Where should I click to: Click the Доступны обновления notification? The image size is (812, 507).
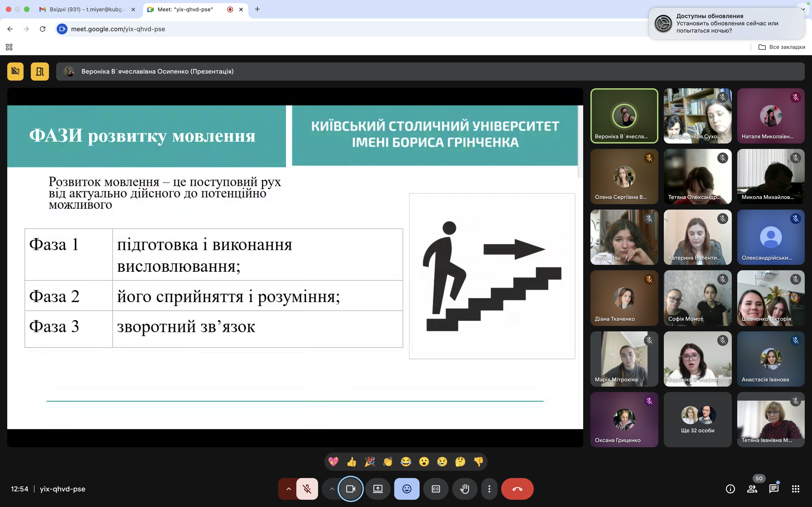[727, 24]
